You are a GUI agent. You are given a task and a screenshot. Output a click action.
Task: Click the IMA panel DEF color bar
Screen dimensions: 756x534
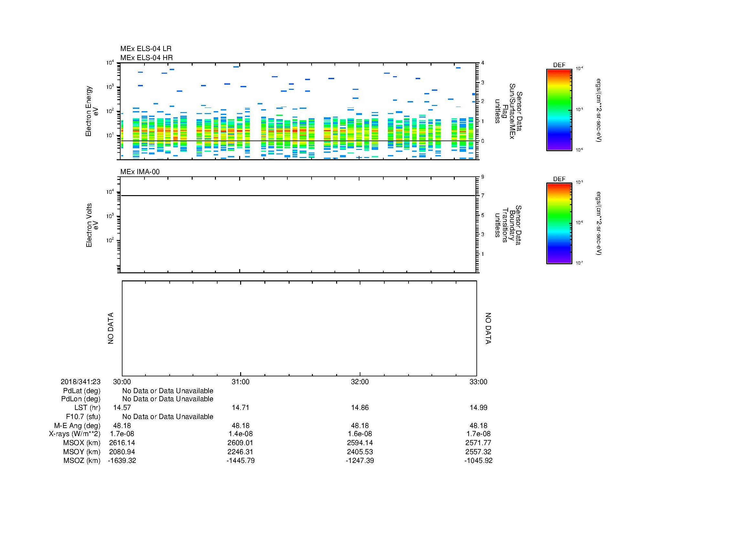tap(559, 224)
